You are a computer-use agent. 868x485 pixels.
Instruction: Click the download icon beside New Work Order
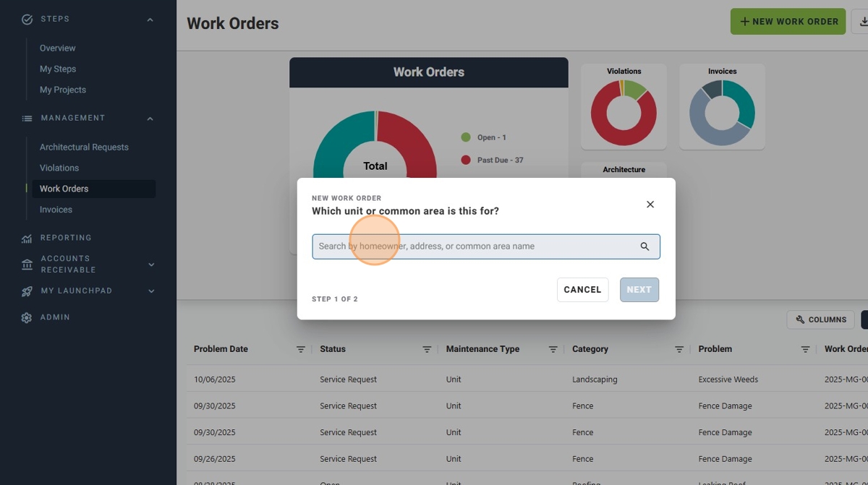tap(862, 22)
